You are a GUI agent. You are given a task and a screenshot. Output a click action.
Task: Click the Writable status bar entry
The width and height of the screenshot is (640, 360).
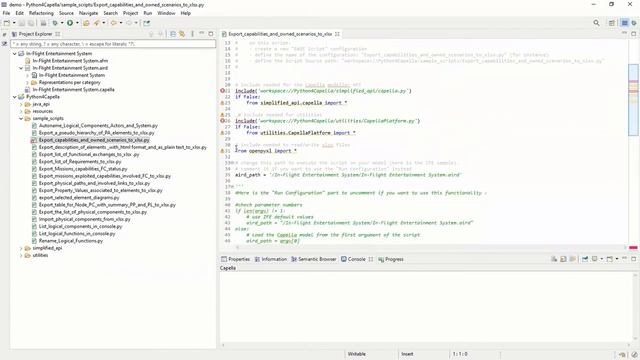[356, 354]
